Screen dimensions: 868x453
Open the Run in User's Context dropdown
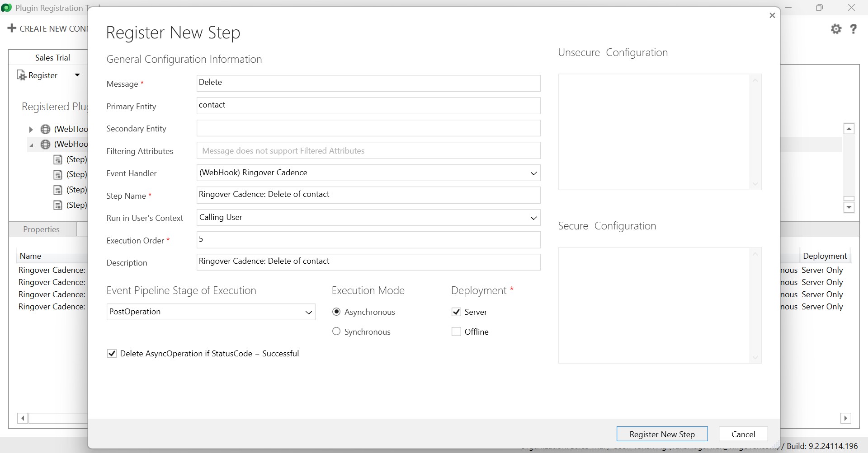point(368,217)
